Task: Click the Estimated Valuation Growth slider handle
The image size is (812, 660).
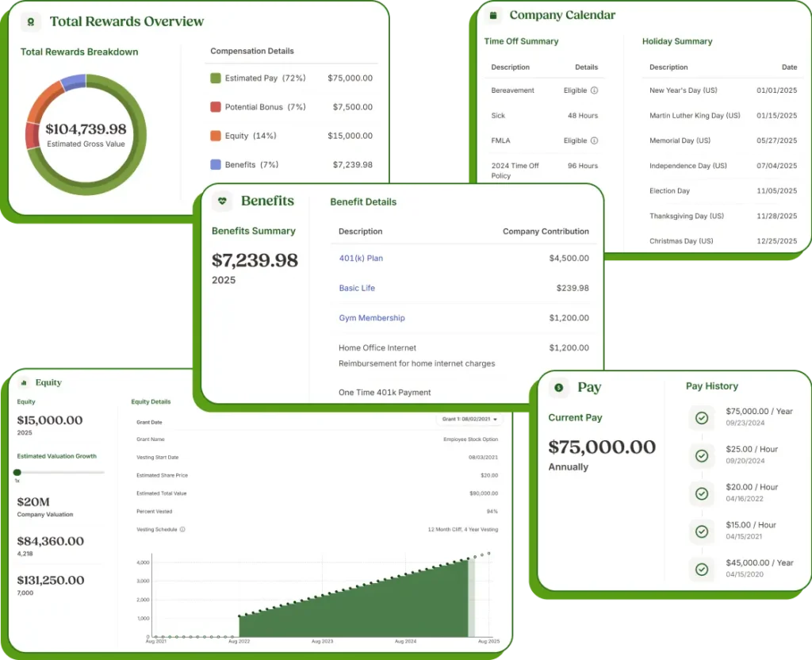Action: pos(17,473)
